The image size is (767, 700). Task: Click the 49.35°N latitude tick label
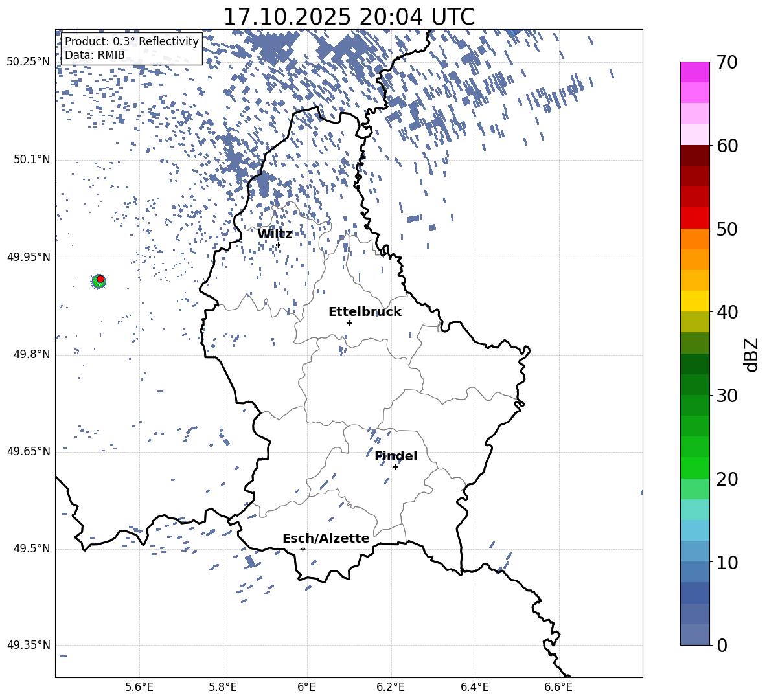pos(29,645)
